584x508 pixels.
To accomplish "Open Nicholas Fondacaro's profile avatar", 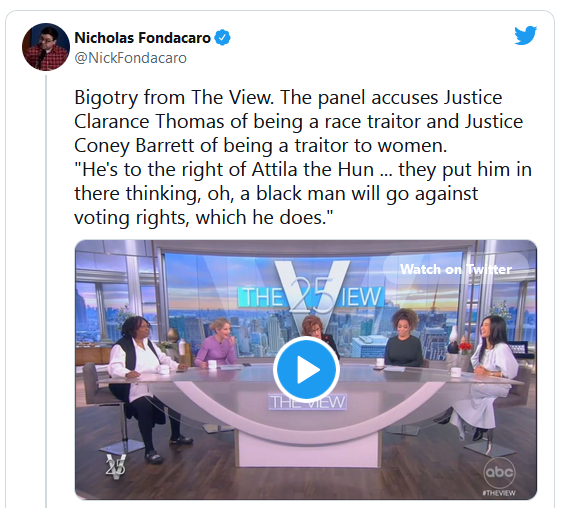I will (x=46, y=47).
